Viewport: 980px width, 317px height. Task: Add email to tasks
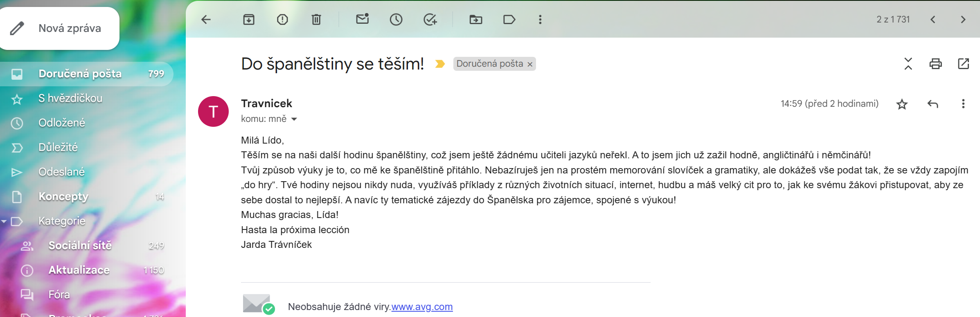[x=430, y=20]
